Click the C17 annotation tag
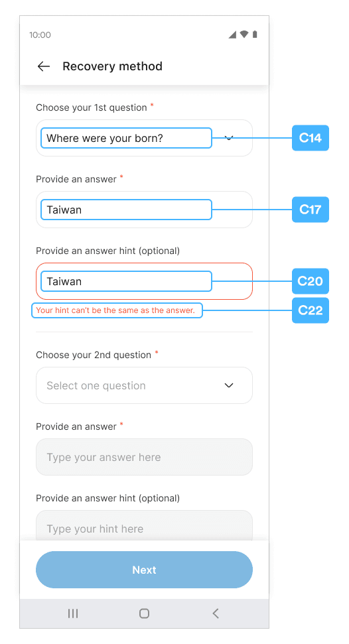Screen dimensions: 349x644 [x=311, y=210]
